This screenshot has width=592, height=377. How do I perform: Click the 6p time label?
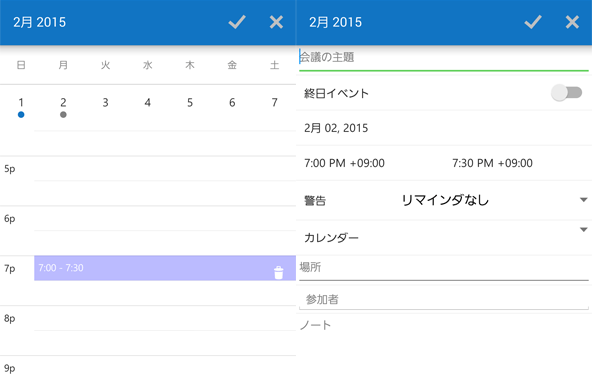click(x=10, y=219)
